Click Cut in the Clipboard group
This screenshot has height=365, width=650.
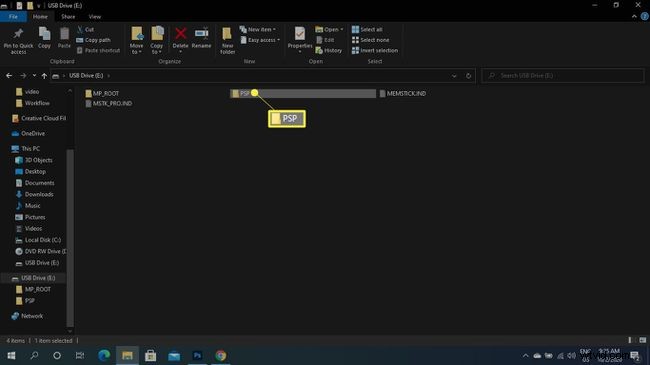pos(85,29)
